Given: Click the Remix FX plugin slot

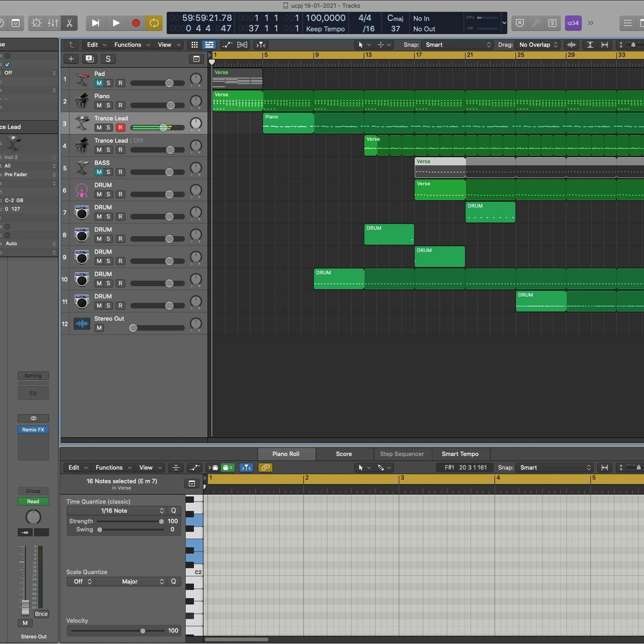Looking at the screenshot, I should click(x=33, y=430).
